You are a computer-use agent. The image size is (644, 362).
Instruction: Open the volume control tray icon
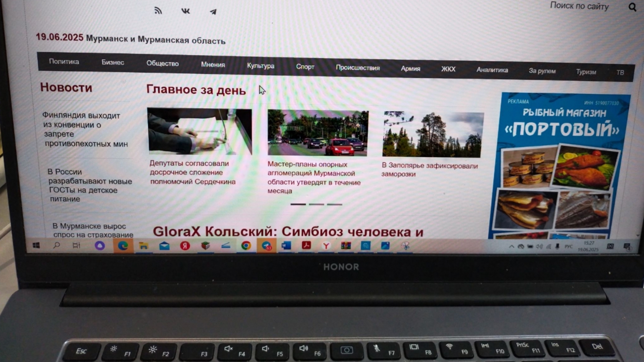(x=539, y=247)
